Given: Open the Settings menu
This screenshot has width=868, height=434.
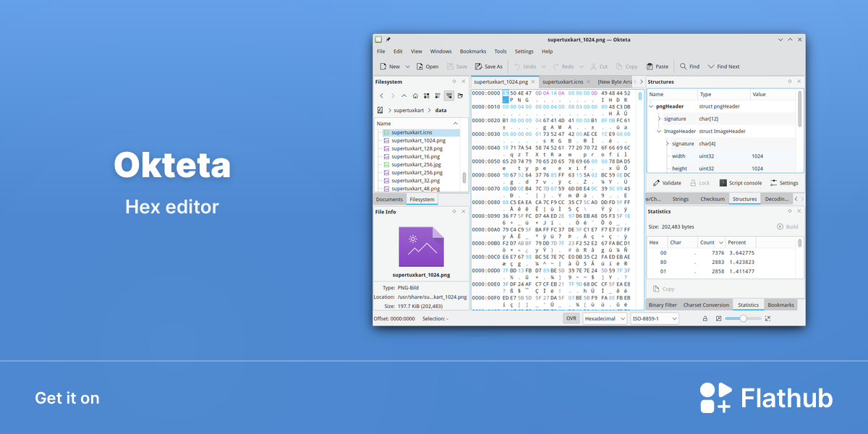Looking at the screenshot, I should pyautogui.click(x=524, y=51).
